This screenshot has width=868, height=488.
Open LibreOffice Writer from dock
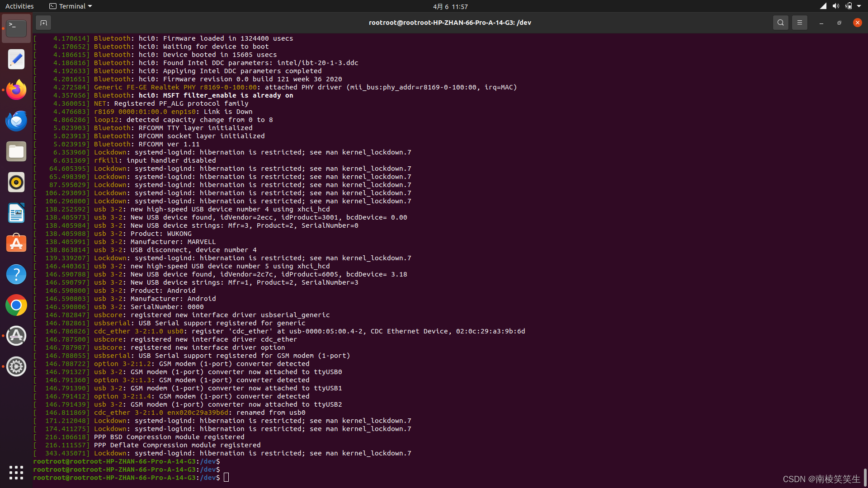pos(16,213)
